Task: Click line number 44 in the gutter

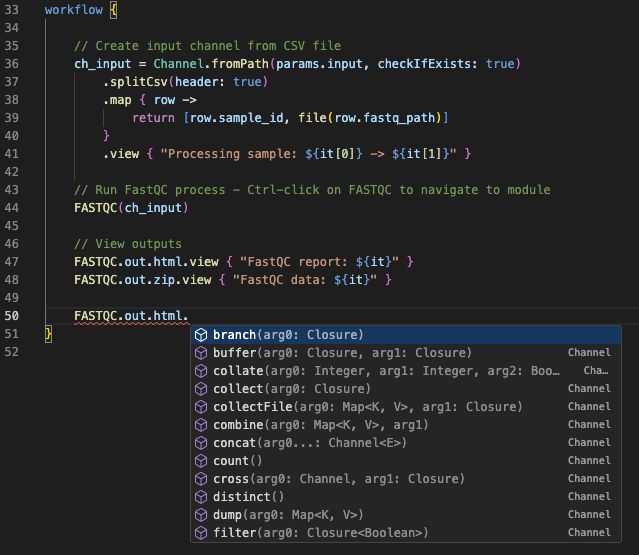Action: coord(12,208)
